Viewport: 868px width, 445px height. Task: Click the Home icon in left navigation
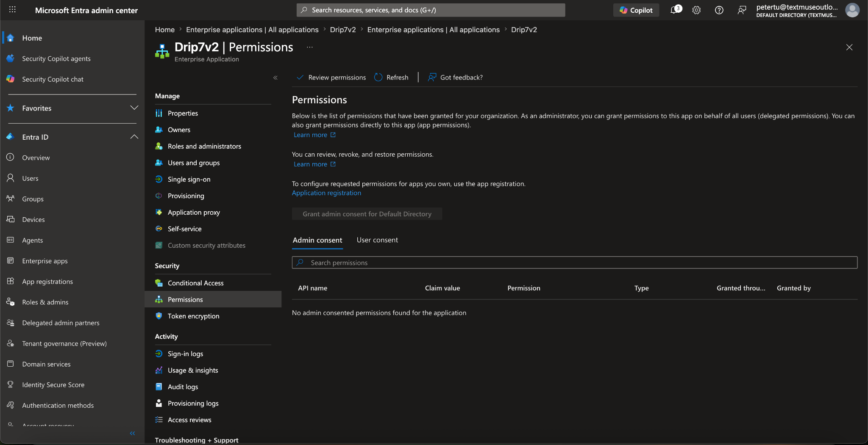[x=11, y=38]
